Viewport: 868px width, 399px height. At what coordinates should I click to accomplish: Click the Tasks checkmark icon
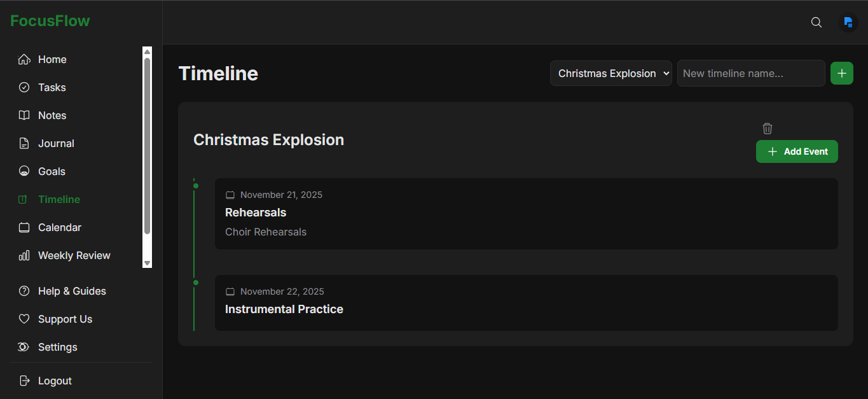(24, 87)
